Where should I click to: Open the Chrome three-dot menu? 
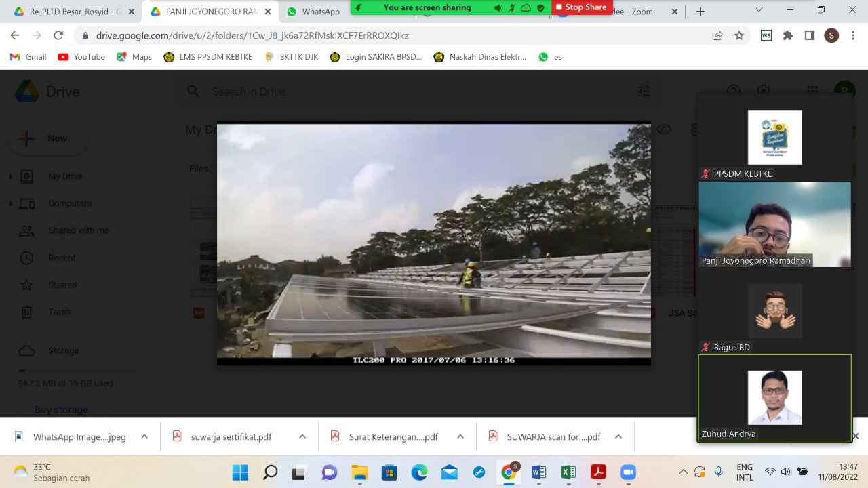(853, 35)
